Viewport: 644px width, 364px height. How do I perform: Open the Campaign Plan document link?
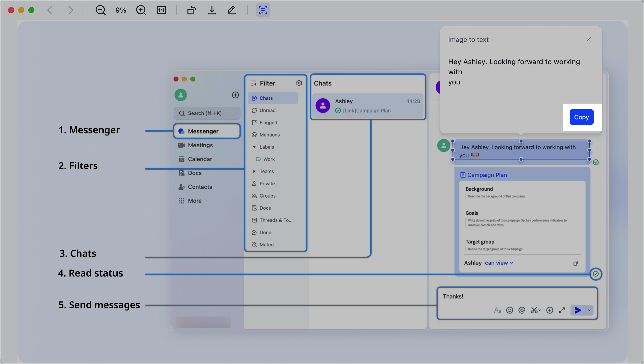[483, 175]
